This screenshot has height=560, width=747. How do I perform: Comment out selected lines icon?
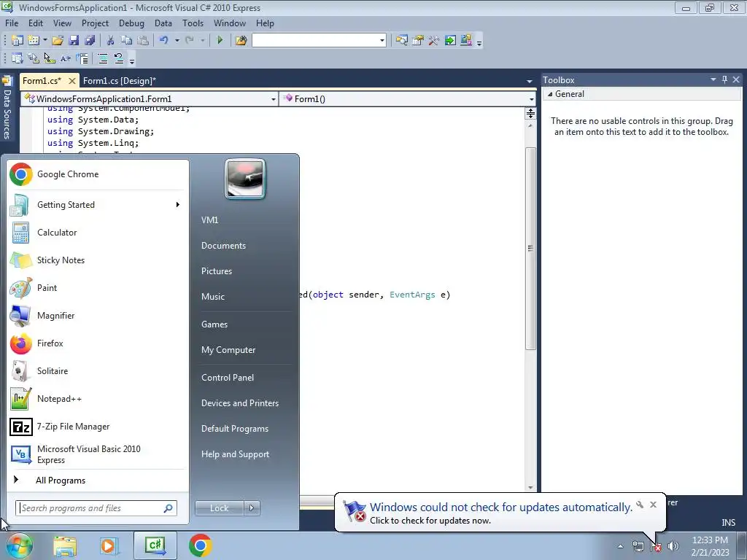pos(102,58)
